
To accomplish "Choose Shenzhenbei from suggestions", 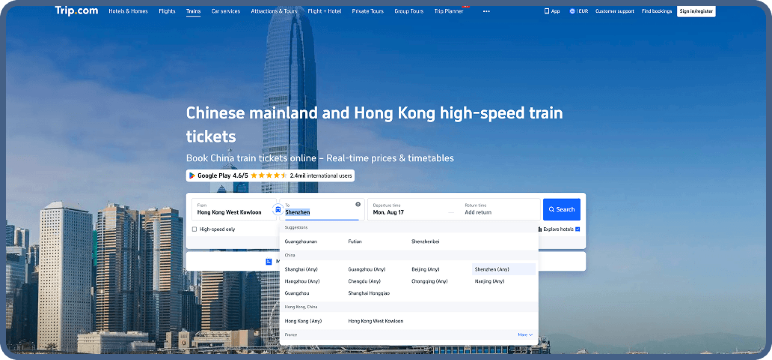I will click(x=425, y=242).
